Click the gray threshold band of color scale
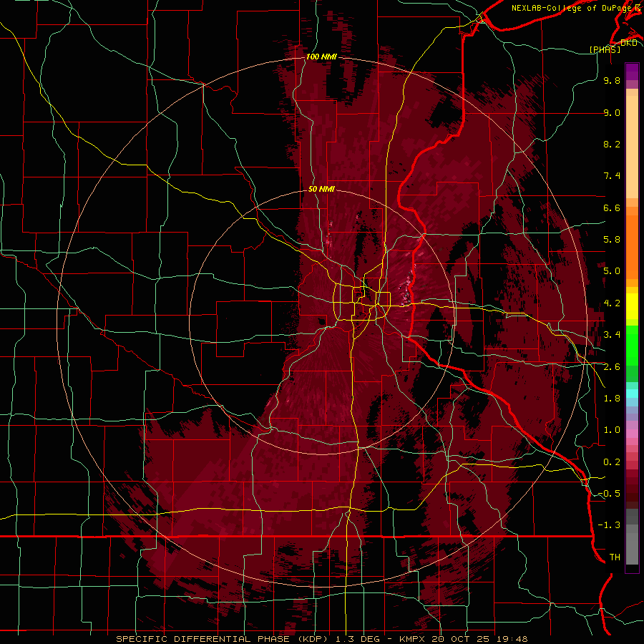Image resolution: width=644 pixels, height=644 pixels. pos(632,538)
